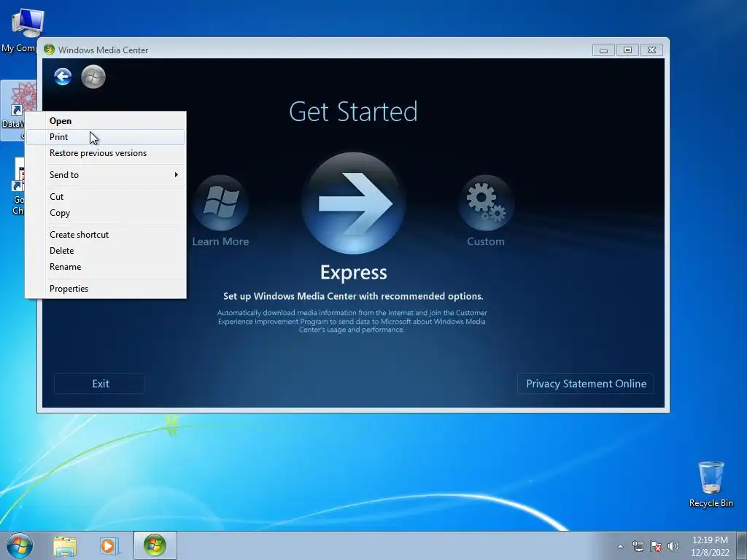Choose Open in the context menu
747x560 pixels.
(106, 121)
